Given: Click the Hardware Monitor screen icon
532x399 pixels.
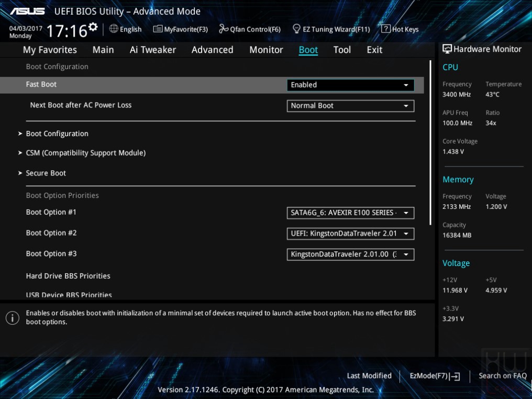Looking at the screenshot, I should click(x=447, y=49).
